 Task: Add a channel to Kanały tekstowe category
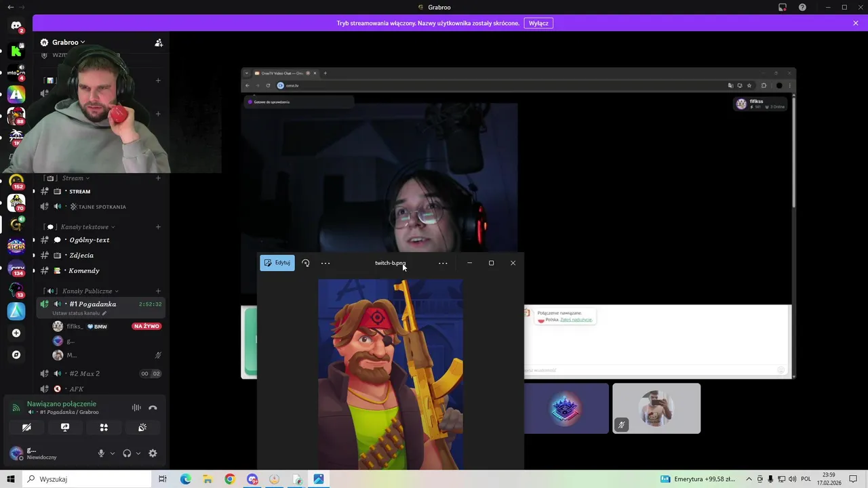click(158, 227)
